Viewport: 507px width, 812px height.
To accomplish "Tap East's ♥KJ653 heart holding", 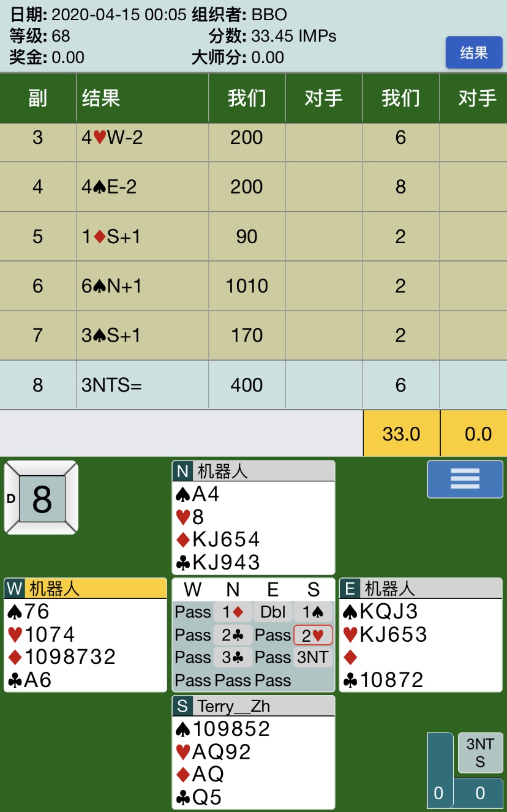I will pyautogui.click(x=385, y=634).
